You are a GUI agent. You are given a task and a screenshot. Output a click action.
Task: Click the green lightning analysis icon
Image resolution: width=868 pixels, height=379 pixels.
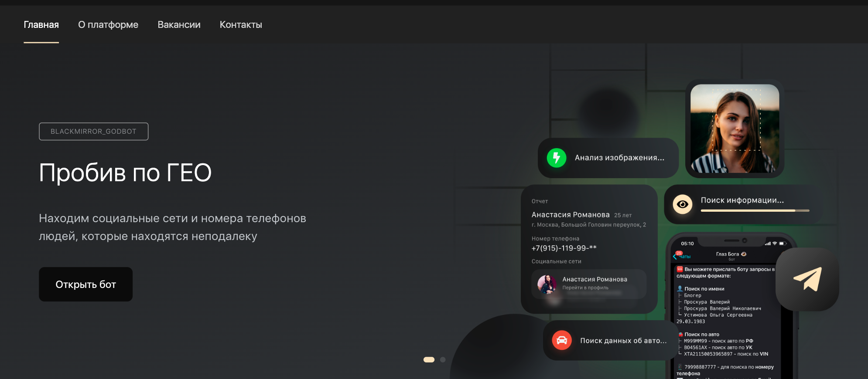click(x=557, y=158)
